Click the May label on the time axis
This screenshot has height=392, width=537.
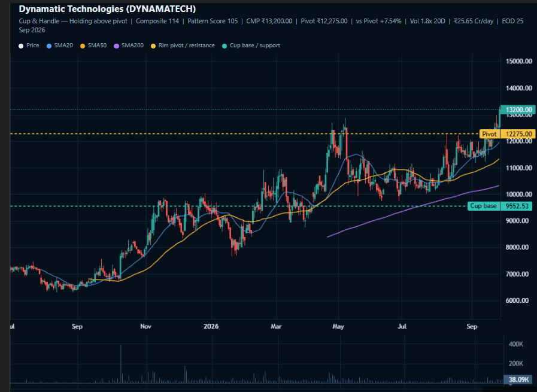coord(338,327)
